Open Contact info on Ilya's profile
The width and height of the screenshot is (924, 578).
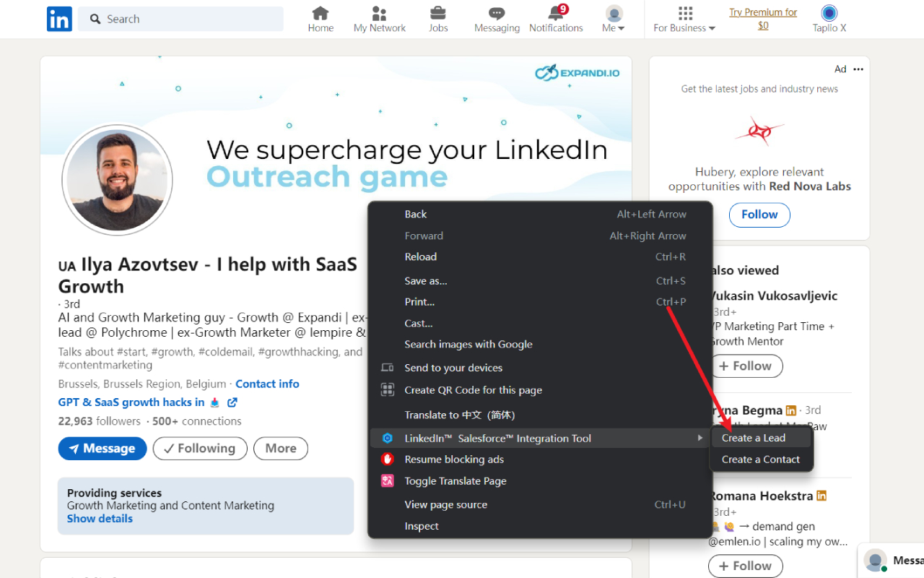tap(267, 384)
